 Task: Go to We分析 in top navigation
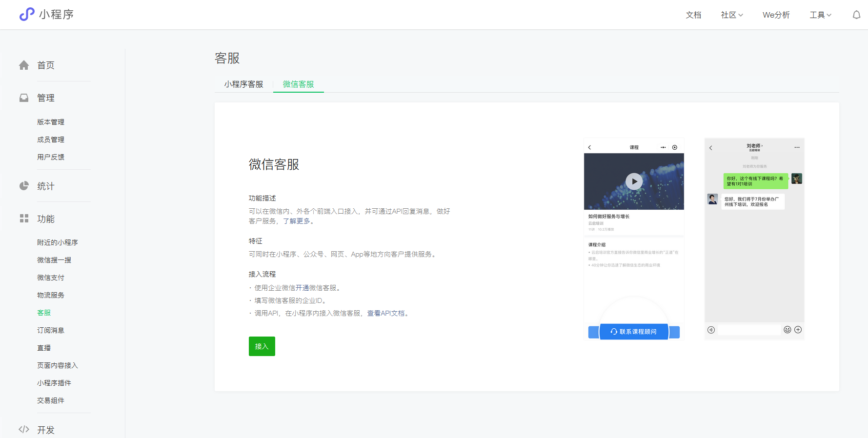pyautogui.click(x=776, y=15)
